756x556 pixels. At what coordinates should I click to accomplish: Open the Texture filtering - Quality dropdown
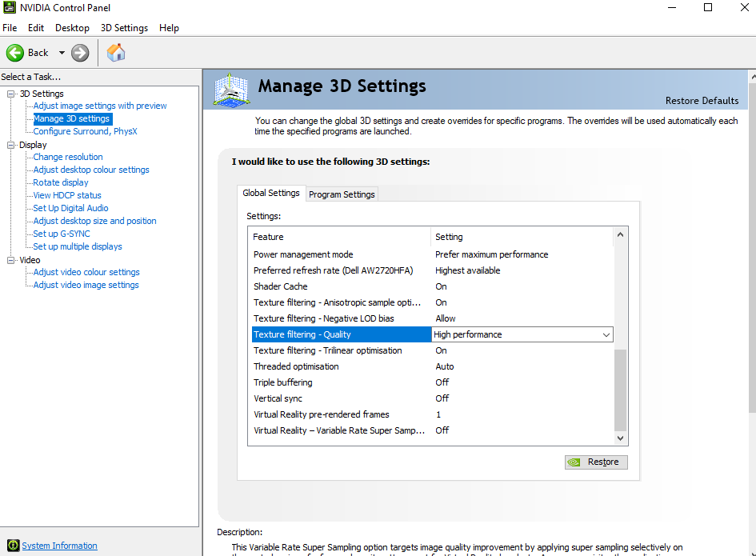click(606, 334)
